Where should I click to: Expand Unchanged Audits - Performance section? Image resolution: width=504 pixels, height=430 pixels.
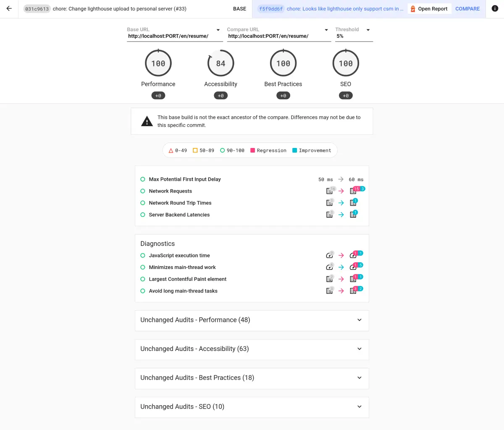[x=252, y=320]
